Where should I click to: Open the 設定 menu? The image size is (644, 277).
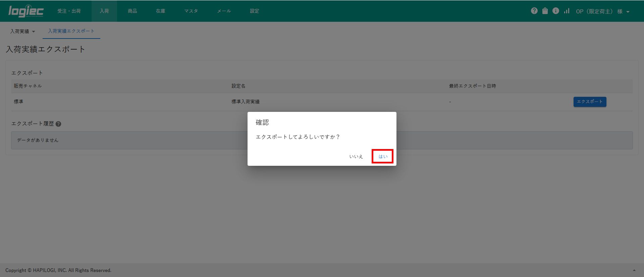coord(254,11)
